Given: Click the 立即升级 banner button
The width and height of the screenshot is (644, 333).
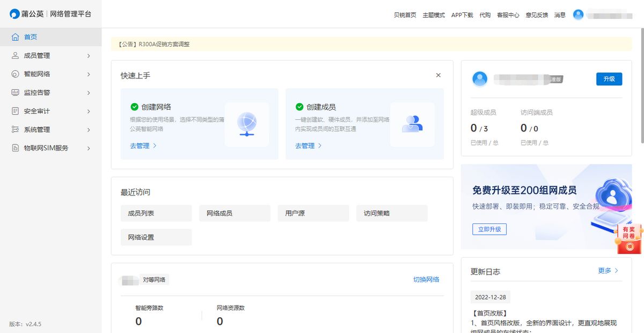Looking at the screenshot, I should [x=489, y=229].
